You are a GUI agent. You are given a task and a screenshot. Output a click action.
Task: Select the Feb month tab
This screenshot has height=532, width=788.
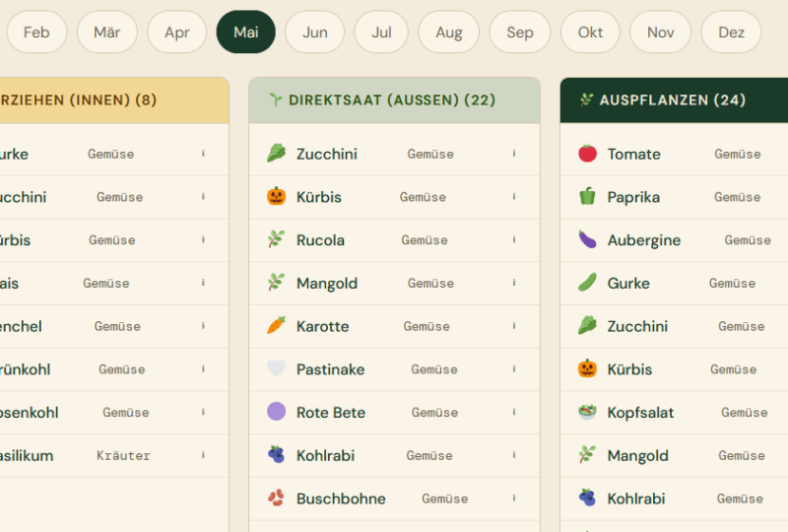click(x=36, y=33)
